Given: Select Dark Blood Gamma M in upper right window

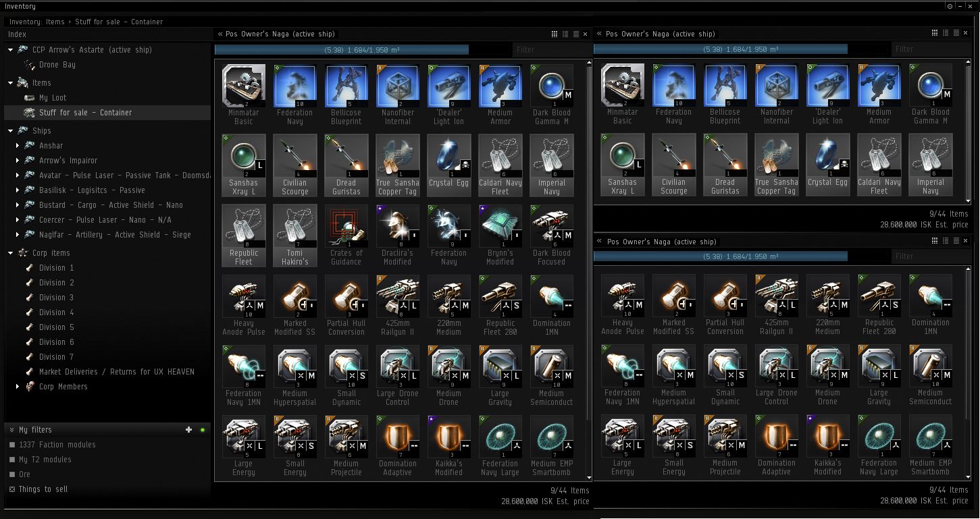Looking at the screenshot, I should [x=930, y=94].
